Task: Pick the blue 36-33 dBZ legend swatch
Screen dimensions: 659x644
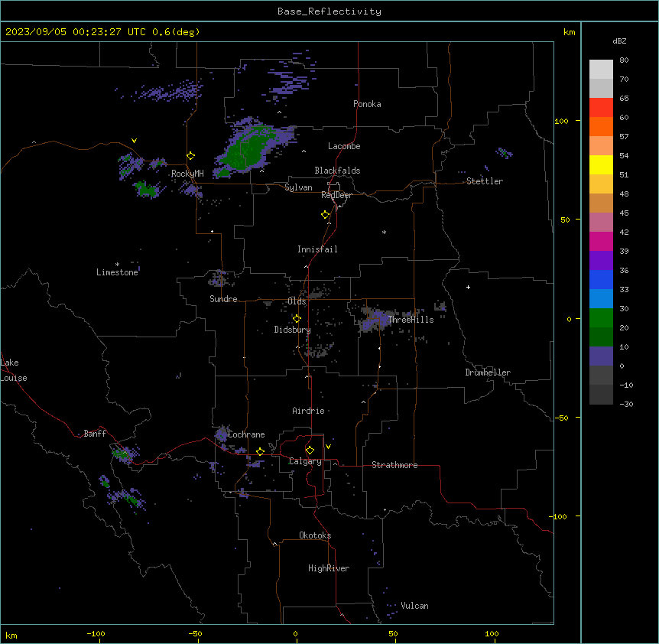Action: (601, 279)
